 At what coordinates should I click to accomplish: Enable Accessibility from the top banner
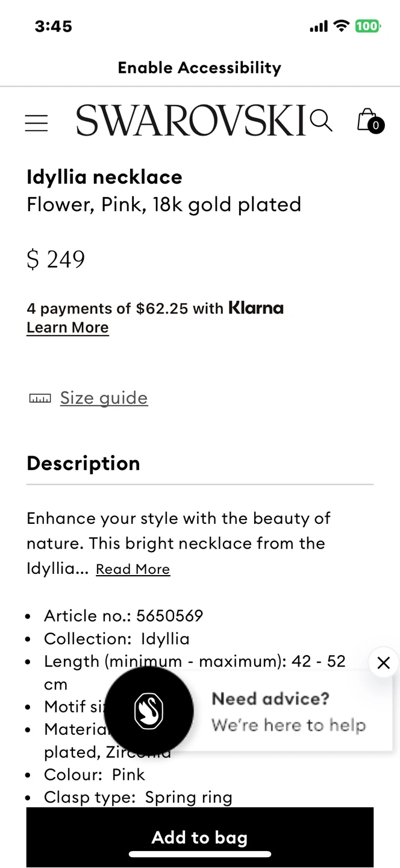199,68
